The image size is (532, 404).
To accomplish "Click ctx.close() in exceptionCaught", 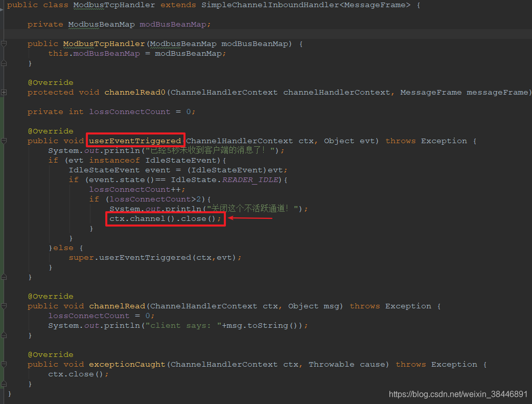I will [78, 374].
